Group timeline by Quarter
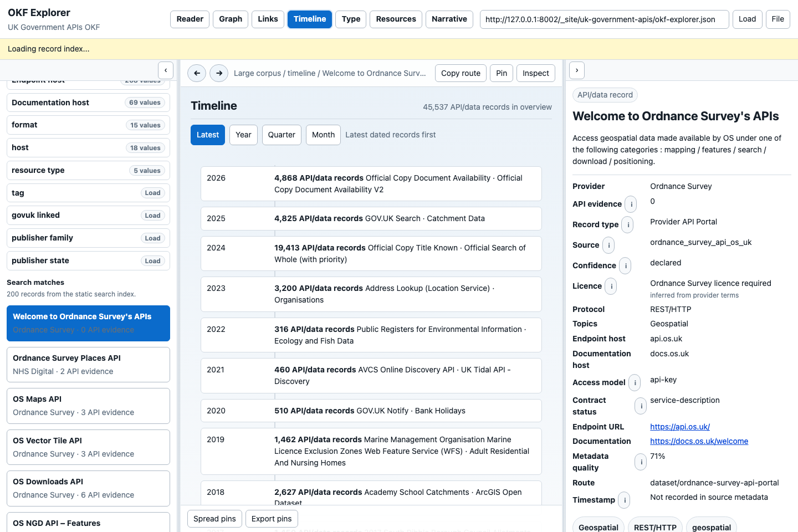Screen dimensions: 798x532 282,135
